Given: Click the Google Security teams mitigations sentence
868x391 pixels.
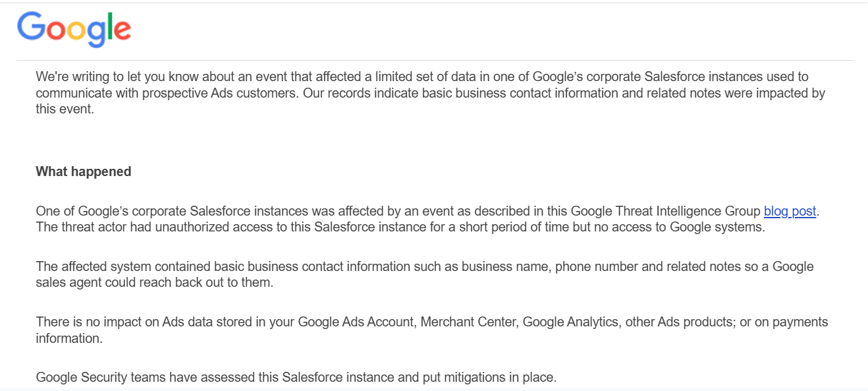Looking at the screenshot, I should (x=296, y=378).
